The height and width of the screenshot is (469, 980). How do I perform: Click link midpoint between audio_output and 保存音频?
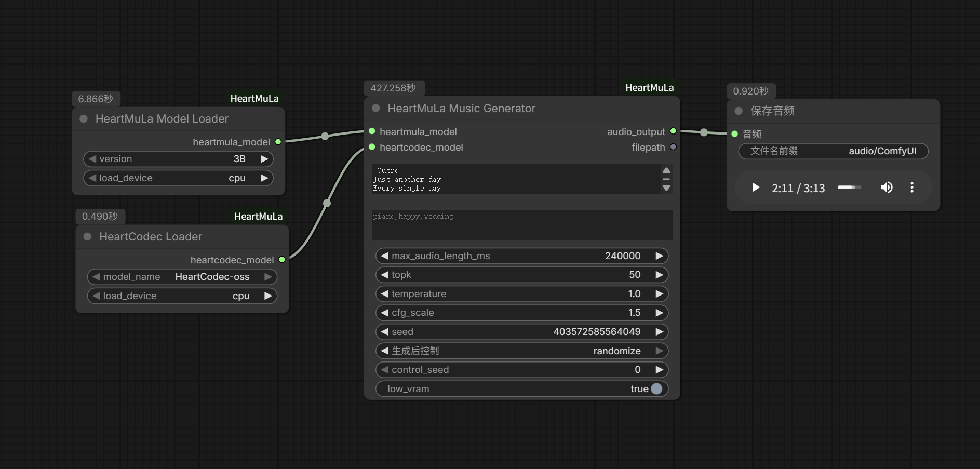coord(704,132)
